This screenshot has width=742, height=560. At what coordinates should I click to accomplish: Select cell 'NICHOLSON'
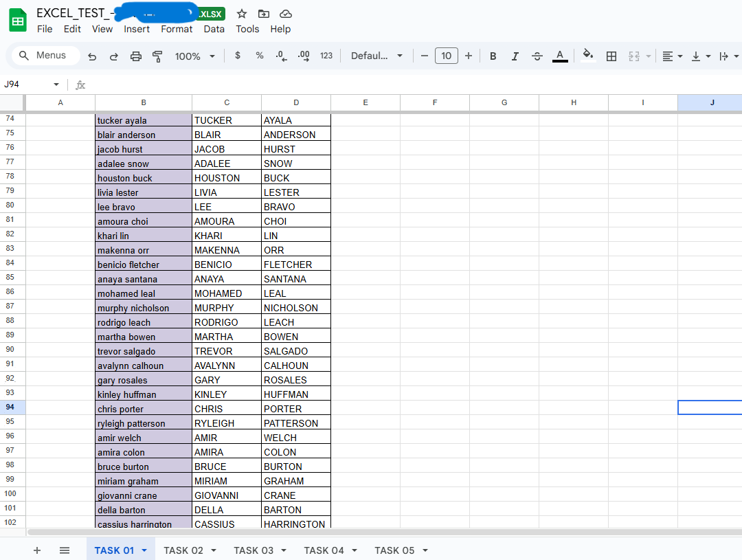(x=295, y=308)
